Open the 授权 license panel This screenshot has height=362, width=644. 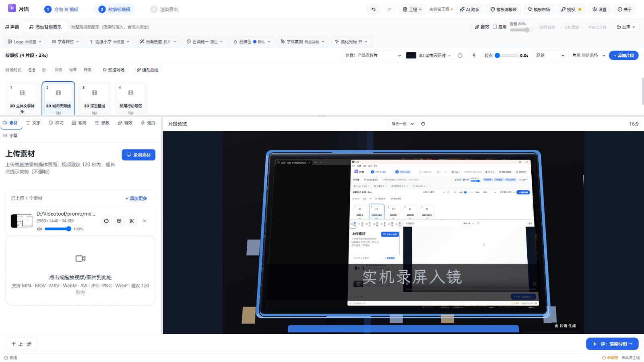[571, 9]
